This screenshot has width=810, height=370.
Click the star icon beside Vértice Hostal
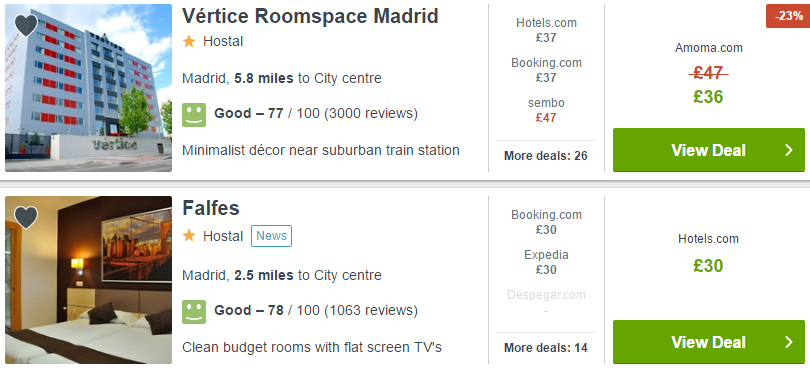pyautogui.click(x=189, y=41)
